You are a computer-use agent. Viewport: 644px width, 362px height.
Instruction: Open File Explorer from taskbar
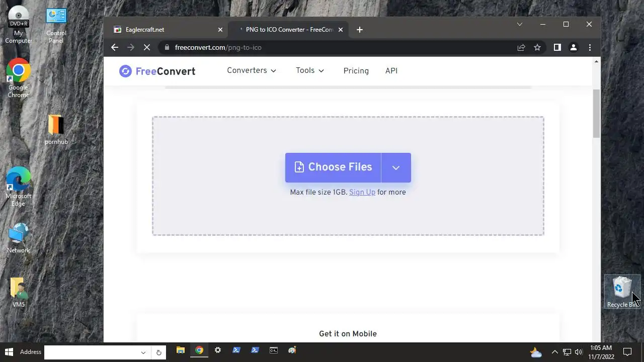coord(180,350)
